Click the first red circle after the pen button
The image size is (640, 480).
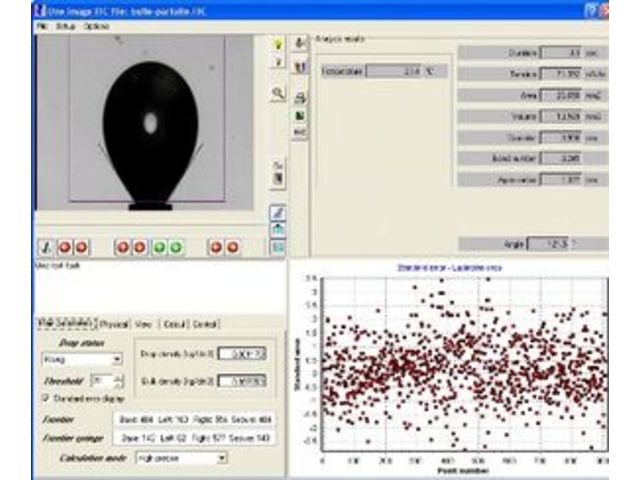[x=64, y=247]
